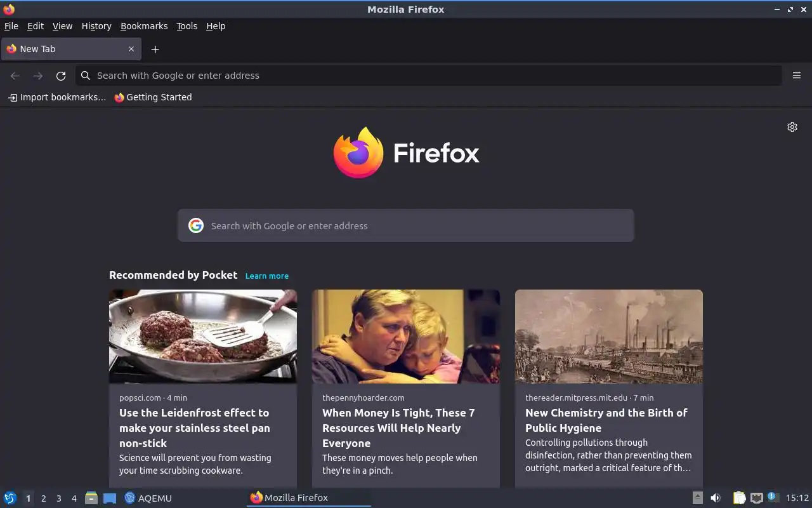Screen dimensions: 812x508
Task: Reload the current page
Action: click(x=61, y=76)
